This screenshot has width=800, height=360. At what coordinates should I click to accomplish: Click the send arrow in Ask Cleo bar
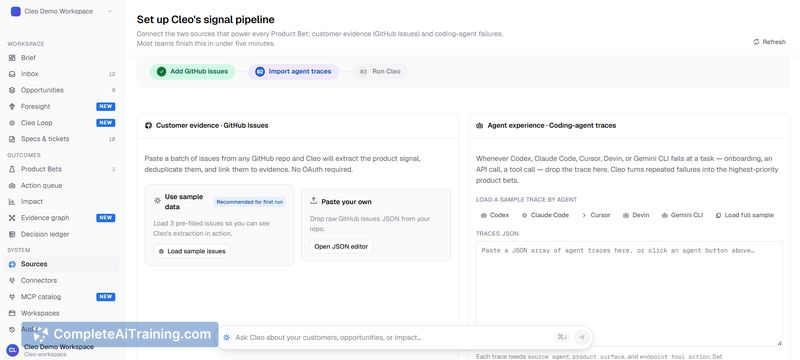tap(581, 337)
